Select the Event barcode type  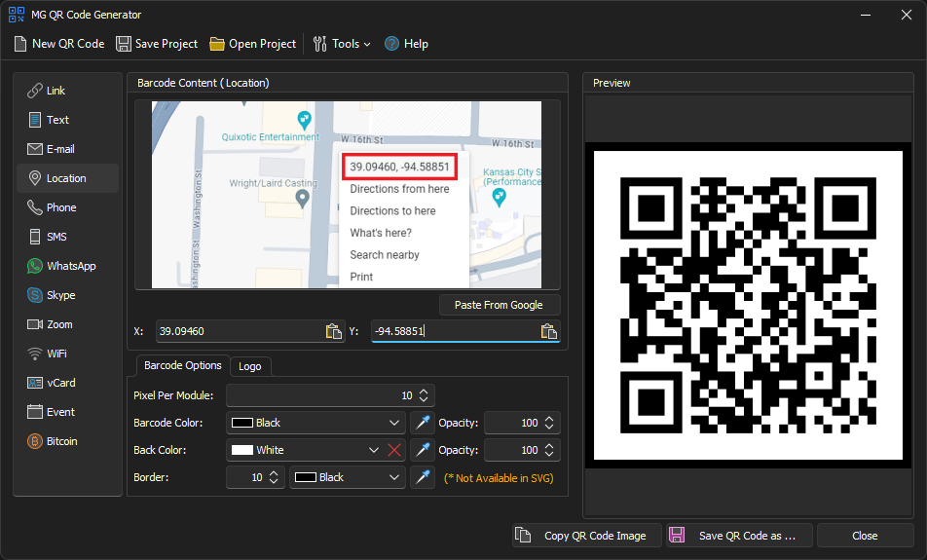tap(67, 412)
